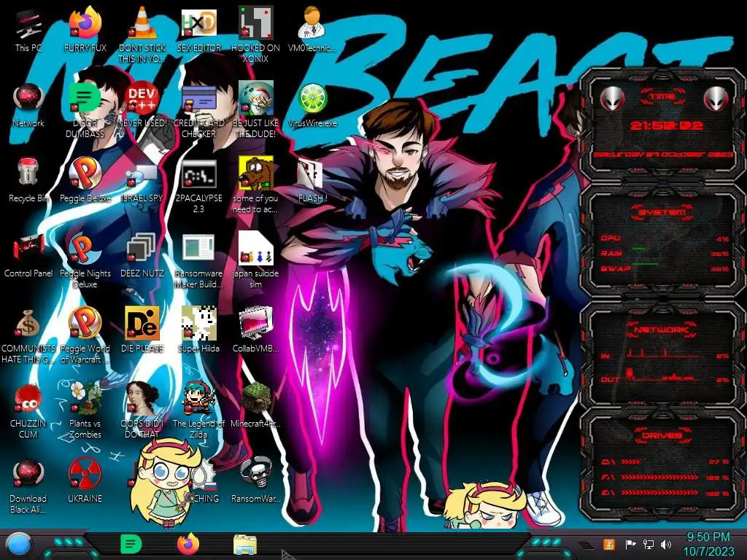Launch Firefox from the taskbar
Screen dimensions: 747x560
(188, 544)
